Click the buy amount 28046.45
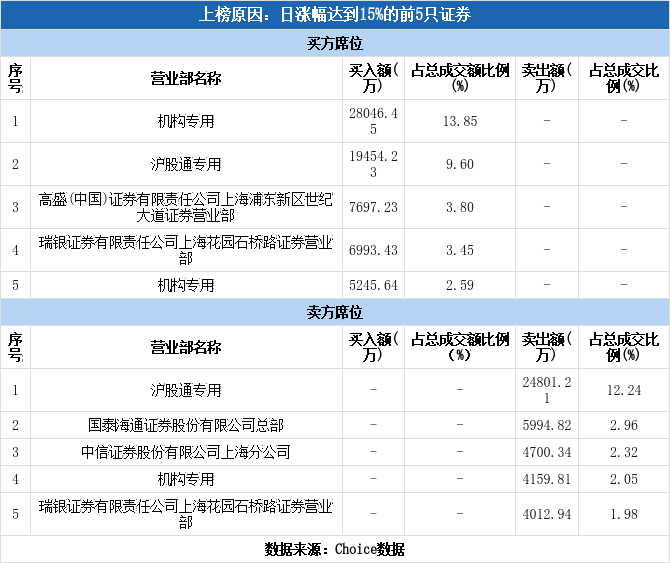 point(373,121)
